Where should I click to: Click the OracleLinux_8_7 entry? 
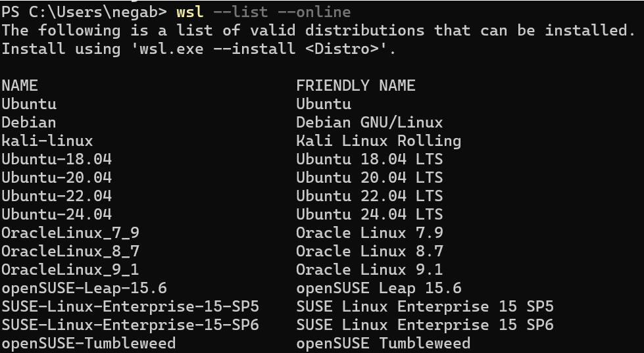[x=70, y=251]
